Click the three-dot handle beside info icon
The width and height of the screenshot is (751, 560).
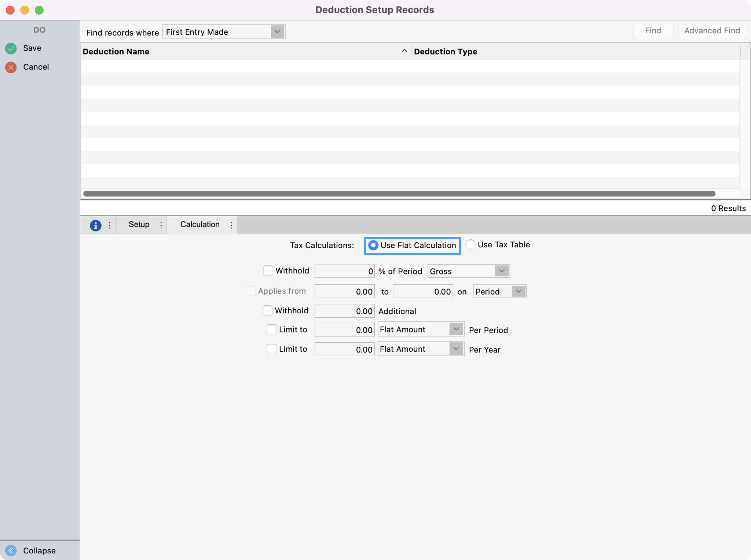coord(109,225)
